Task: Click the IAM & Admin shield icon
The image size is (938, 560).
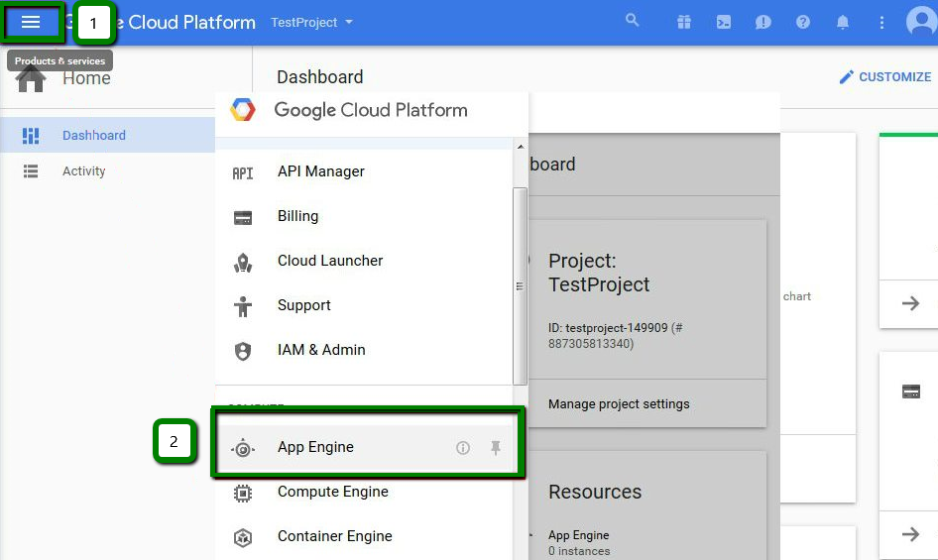Action: point(242,351)
